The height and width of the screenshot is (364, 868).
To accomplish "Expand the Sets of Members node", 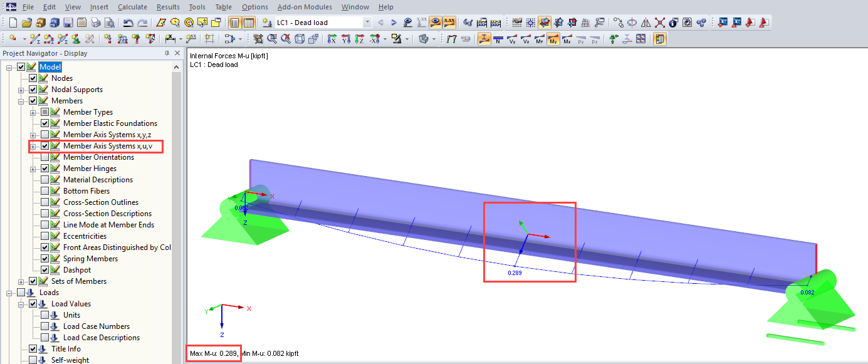I will (x=21, y=281).
